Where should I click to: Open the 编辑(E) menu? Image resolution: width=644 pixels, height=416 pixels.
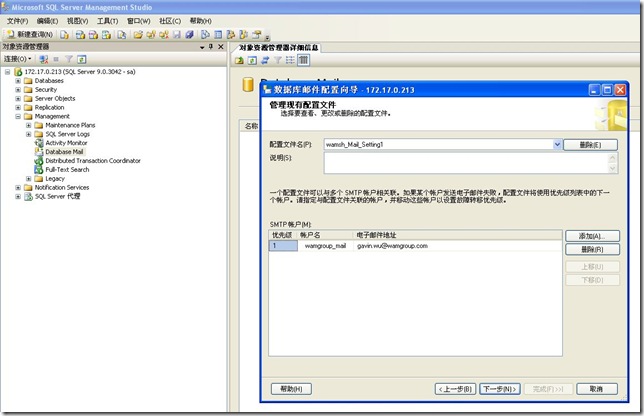tap(47, 21)
